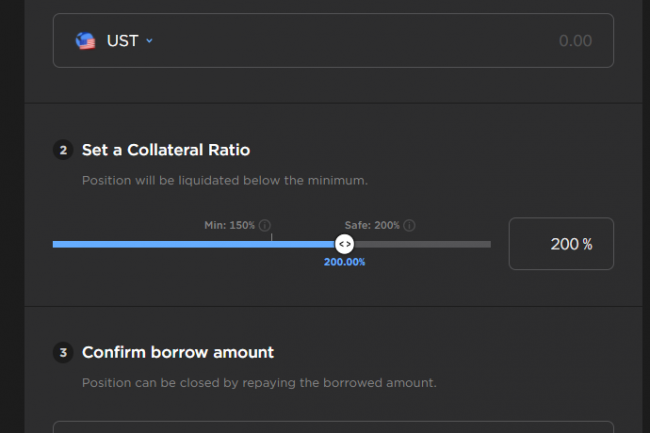Click the Min 150% tick mark on slider
The width and height of the screenshot is (650, 433).
pyautogui.click(x=271, y=237)
